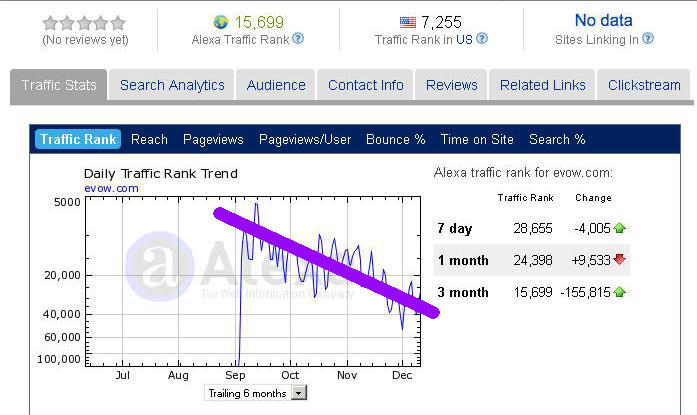Viewport: 697px width, 415px height.
Task: Show the Reach chart
Action: 149,140
